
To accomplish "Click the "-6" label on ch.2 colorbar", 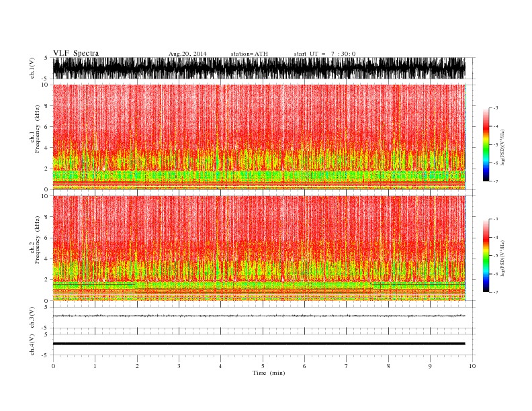I will click(x=496, y=274).
